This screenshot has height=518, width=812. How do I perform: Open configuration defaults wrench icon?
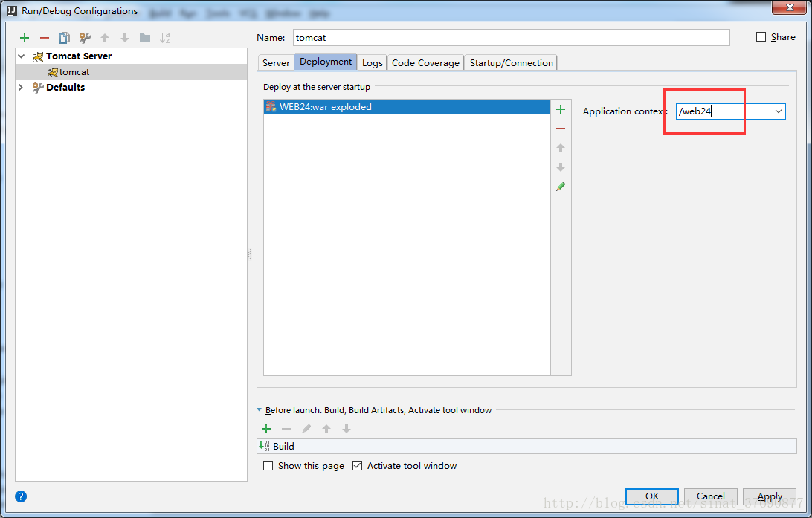[x=85, y=38]
